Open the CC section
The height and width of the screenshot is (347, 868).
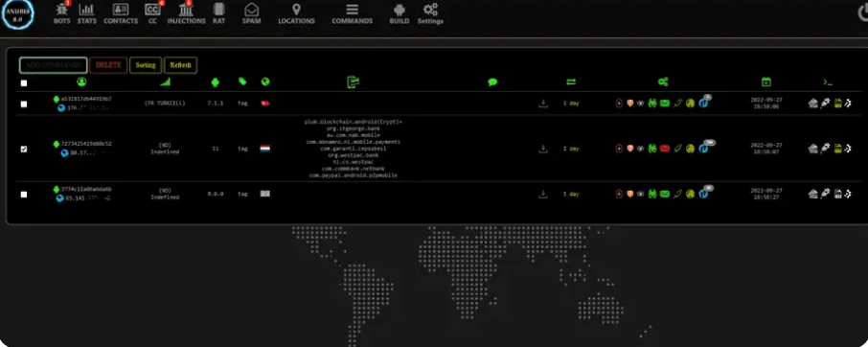click(x=152, y=12)
